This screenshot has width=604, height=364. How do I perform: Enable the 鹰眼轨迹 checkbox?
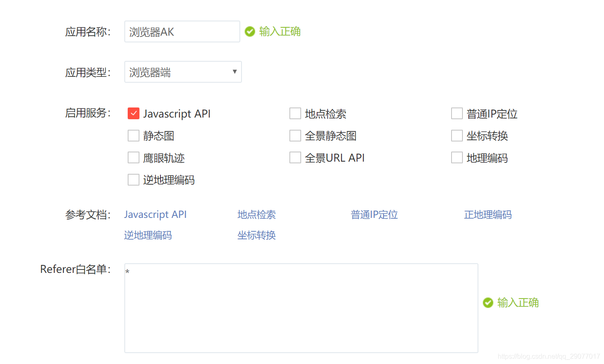click(134, 157)
